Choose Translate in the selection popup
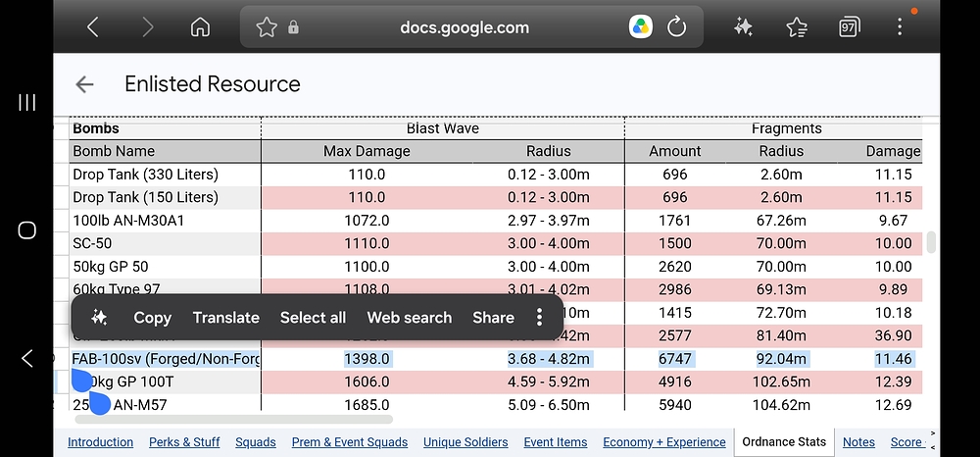 225,318
